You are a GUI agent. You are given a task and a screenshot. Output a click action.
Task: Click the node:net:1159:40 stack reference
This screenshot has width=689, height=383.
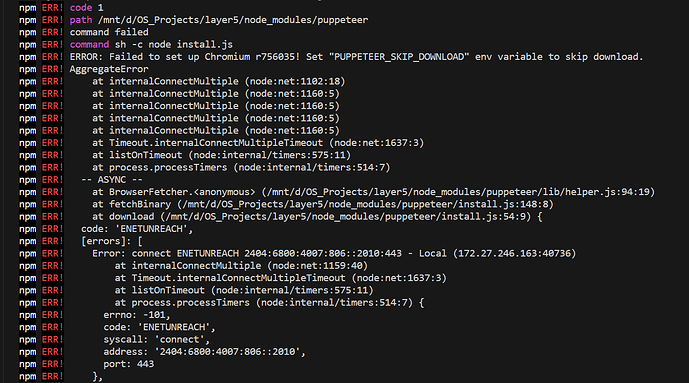point(317,266)
